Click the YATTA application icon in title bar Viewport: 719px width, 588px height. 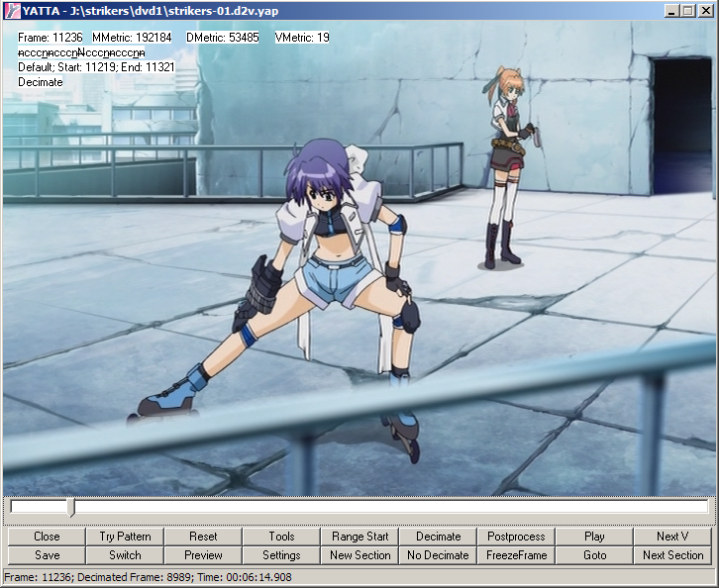[12, 11]
